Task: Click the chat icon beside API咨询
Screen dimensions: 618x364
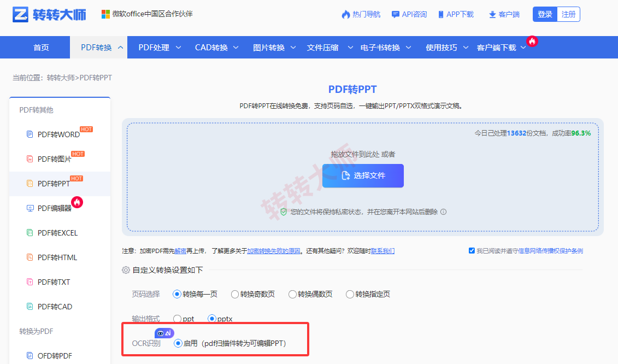Action: click(x=395, y=15)
